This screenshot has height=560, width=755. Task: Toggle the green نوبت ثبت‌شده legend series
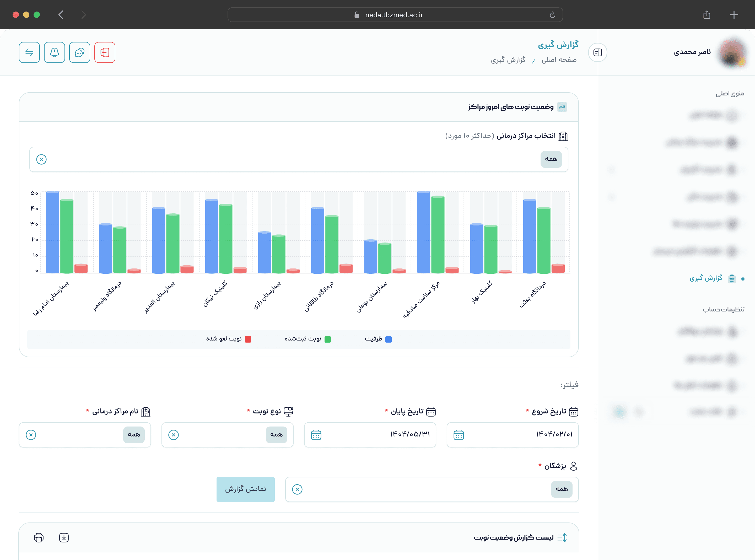pos(307,339)
